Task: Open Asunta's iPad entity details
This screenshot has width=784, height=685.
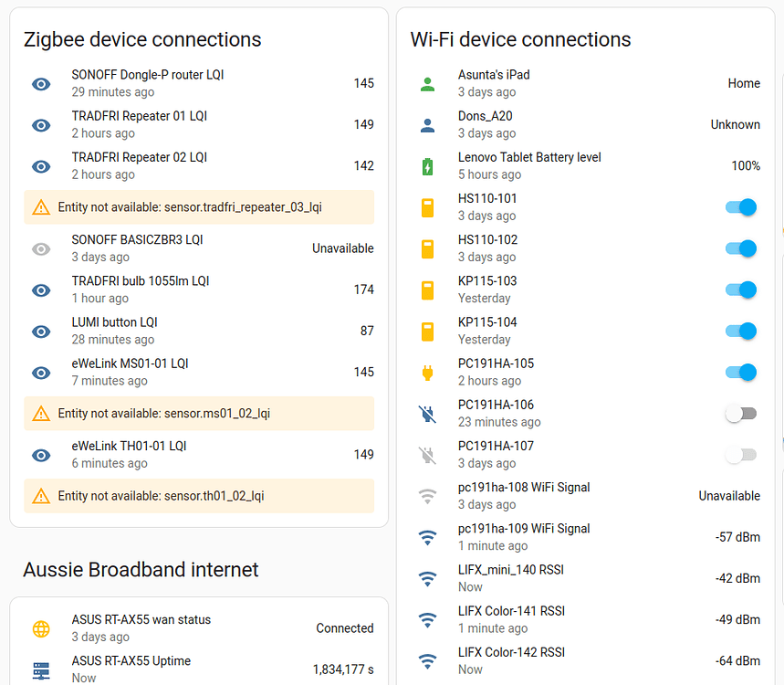Action: (x=586, y=83)
